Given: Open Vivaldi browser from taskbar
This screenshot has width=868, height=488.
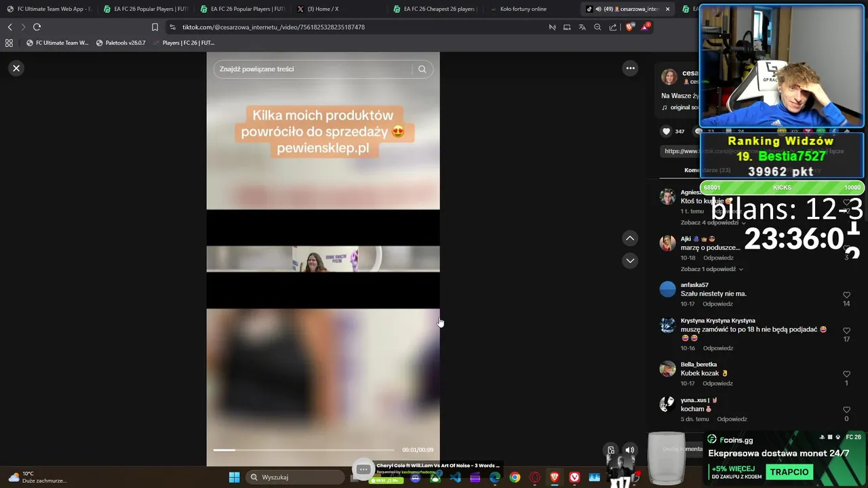Looking at the screenshot, I should click(574, 477).
